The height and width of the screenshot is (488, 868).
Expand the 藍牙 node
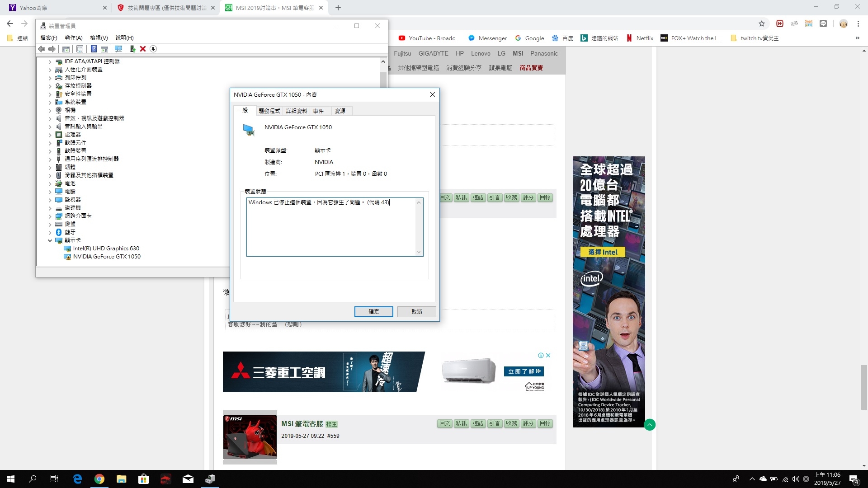50,232
